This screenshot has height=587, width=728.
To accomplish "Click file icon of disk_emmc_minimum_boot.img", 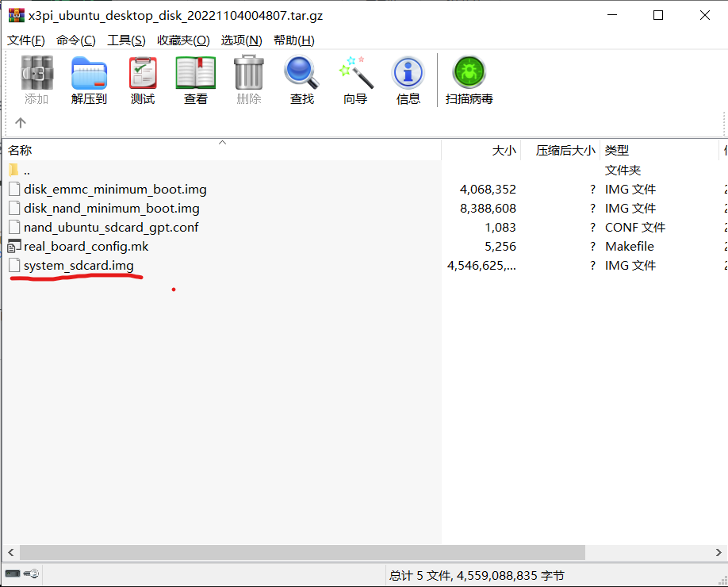I will 14,189.
